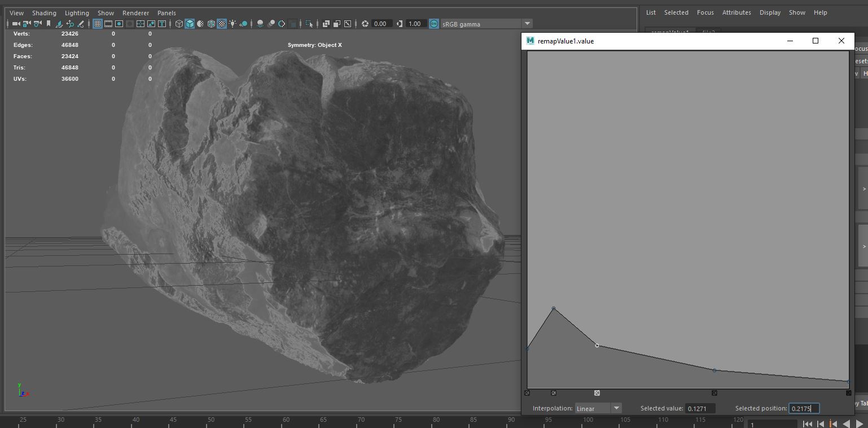Open the viewport View menu

pos(17,12)
